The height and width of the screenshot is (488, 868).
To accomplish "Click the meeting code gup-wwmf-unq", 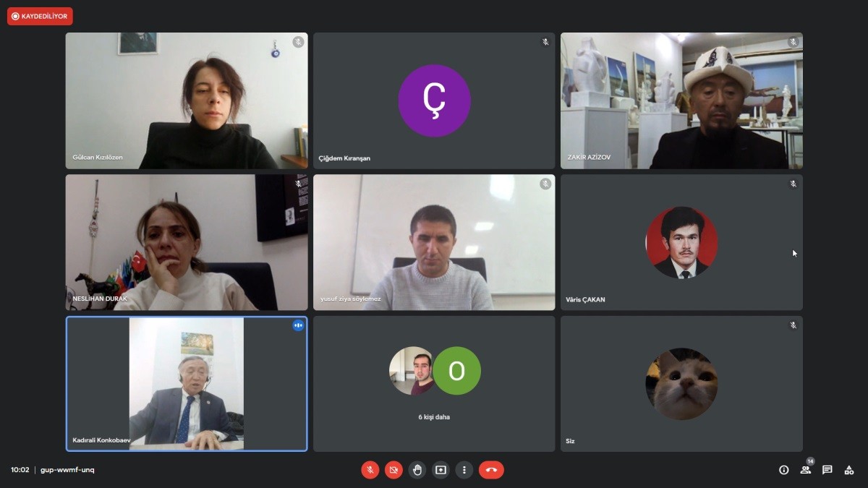I will (67, 470).
